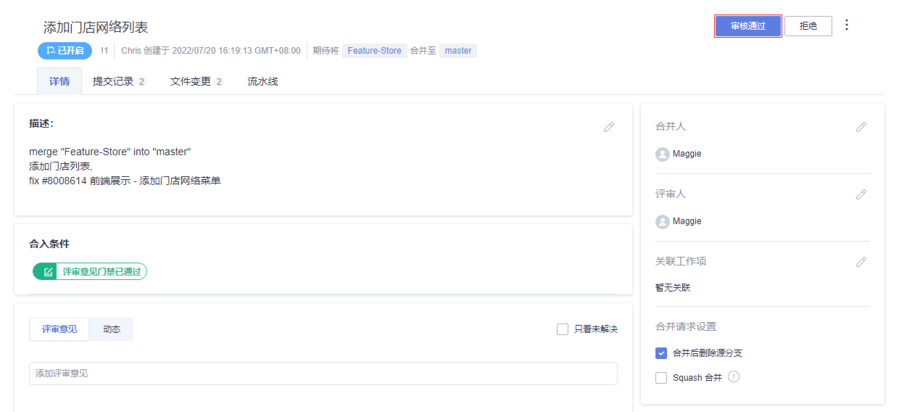Viewport: 899px width, 412px height.
Task: Edit 关联工作项 with pencil icon
Action: coord(861,262)
